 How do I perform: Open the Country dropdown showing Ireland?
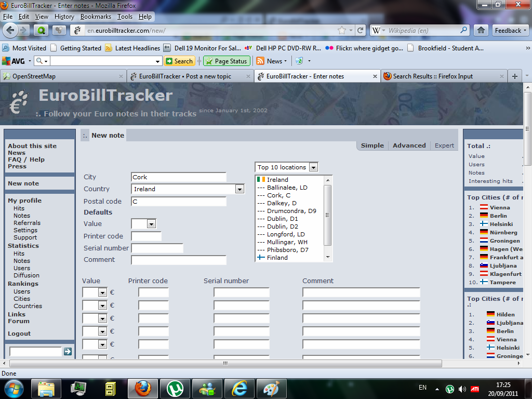239,189
